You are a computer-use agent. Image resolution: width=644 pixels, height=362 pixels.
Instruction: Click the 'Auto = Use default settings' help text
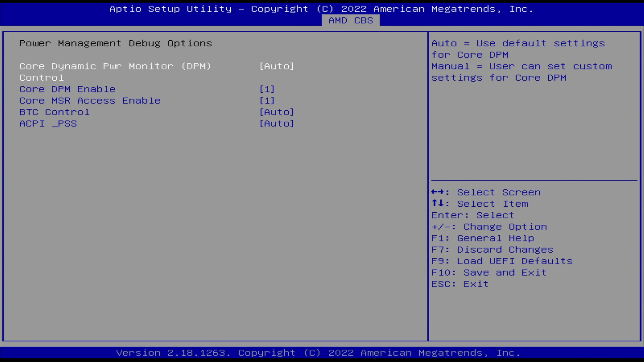pos(518,43)
